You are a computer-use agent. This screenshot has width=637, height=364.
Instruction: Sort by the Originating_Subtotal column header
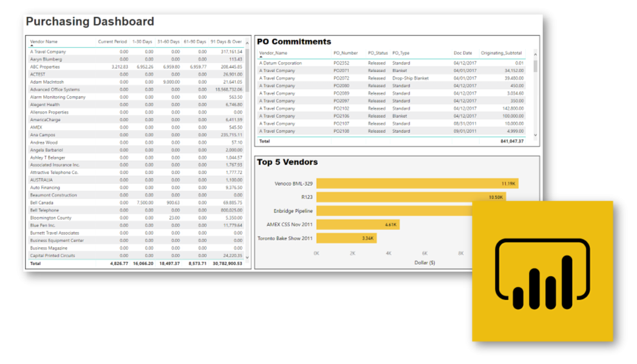point(501,53)
